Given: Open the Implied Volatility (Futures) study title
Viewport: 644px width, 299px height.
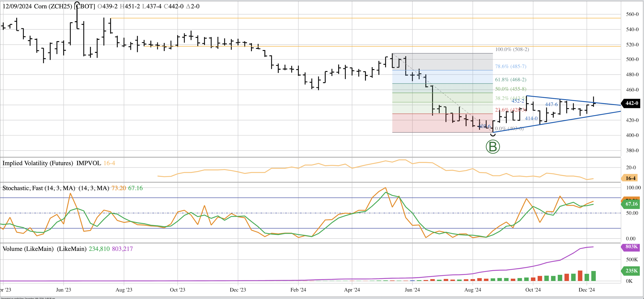Looking at the screenshot, I should point(37,163).
